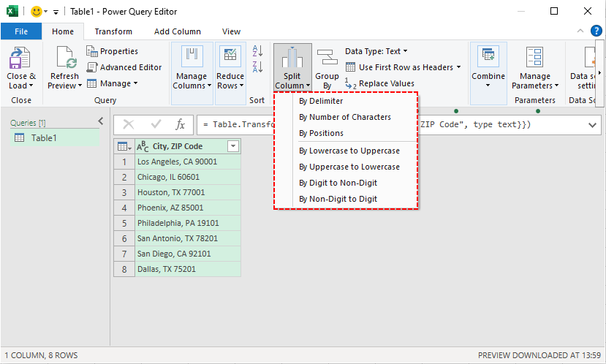Switch to the Add Column tab
Image resolution: width=606 pixels, height=364 pixels.
[178, 31]
